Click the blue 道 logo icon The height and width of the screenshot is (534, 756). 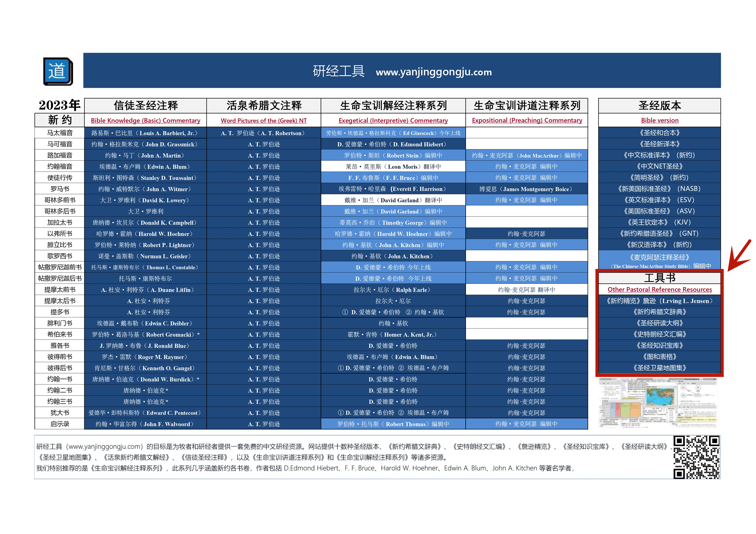[58, 71]
